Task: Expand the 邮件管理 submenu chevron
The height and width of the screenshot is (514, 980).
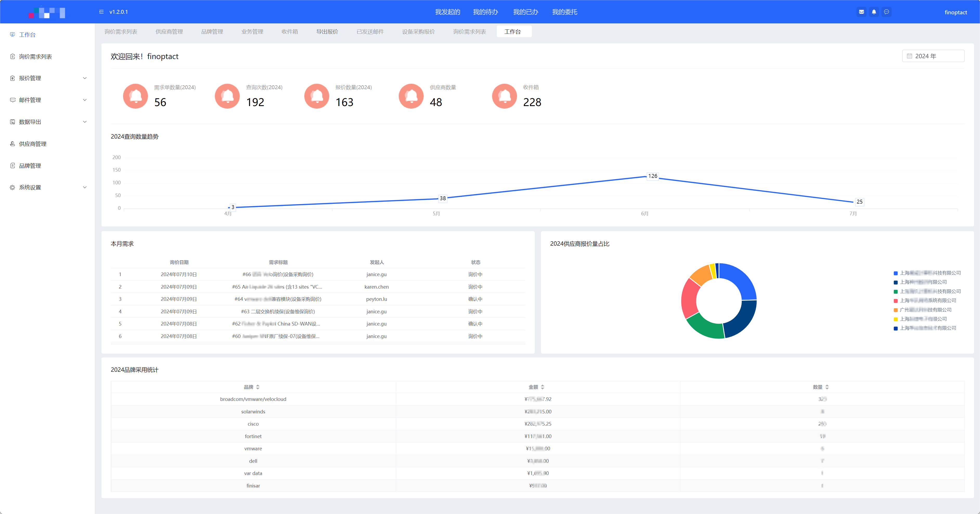Action: [x=85, y=100]
